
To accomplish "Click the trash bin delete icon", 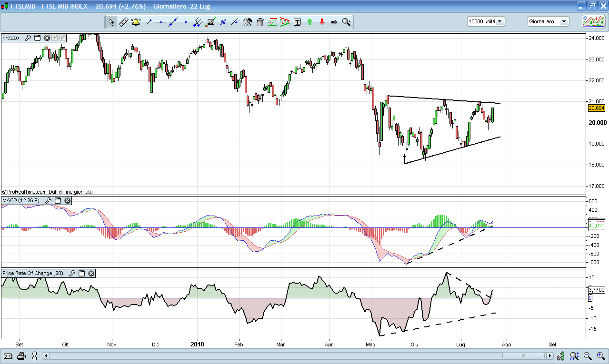I will tap(260, 22).
